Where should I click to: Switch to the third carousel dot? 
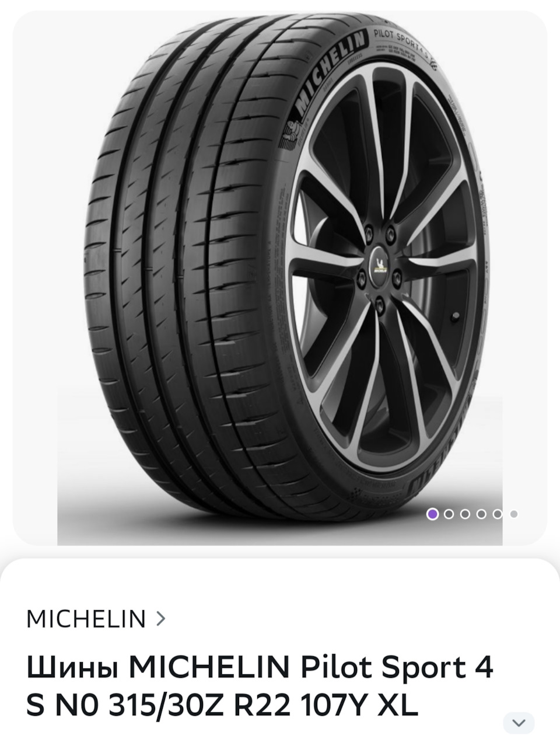(x=465, y=514)
